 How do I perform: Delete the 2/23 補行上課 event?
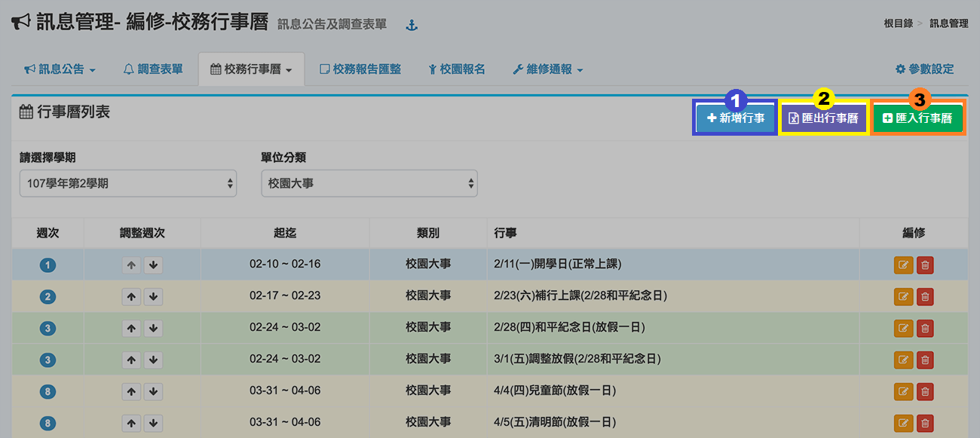925,297
